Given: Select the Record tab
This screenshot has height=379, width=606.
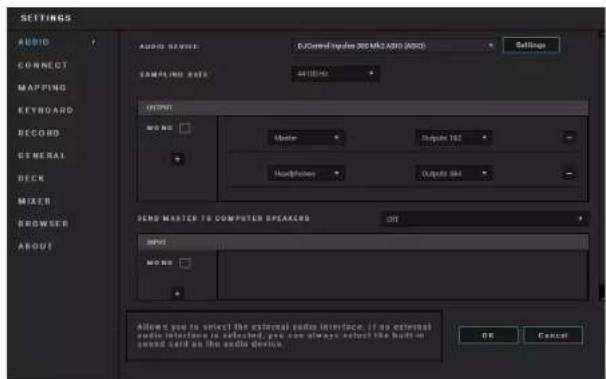Looking at the screenshot, I should pos(39,133).
